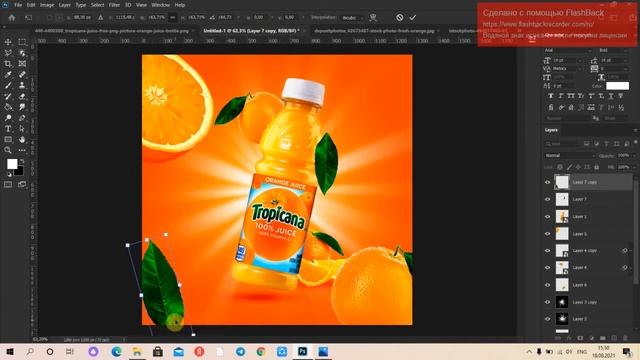Click background color black swatch
The width and height of the screenshot is (640, 360).
pos(19,171)
